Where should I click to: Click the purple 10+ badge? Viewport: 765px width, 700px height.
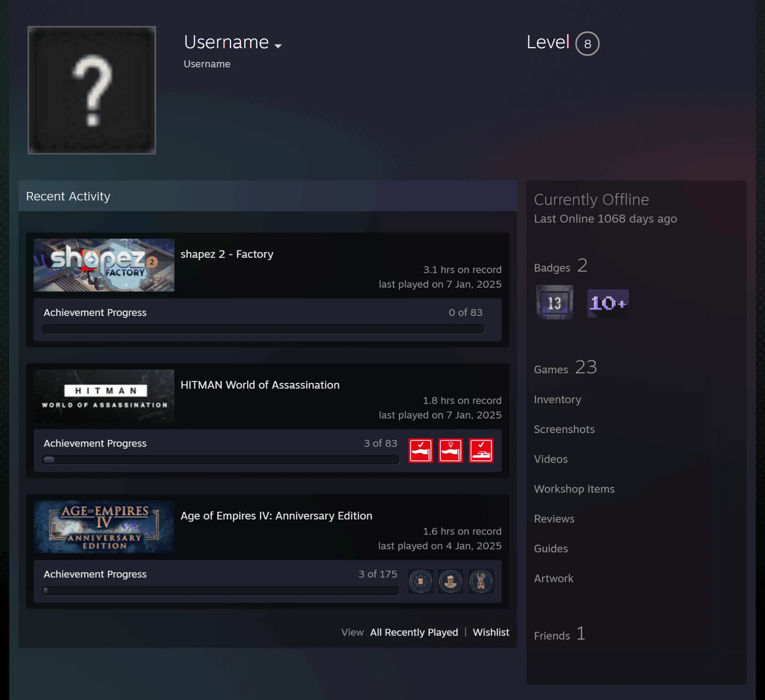pos(608,303)
